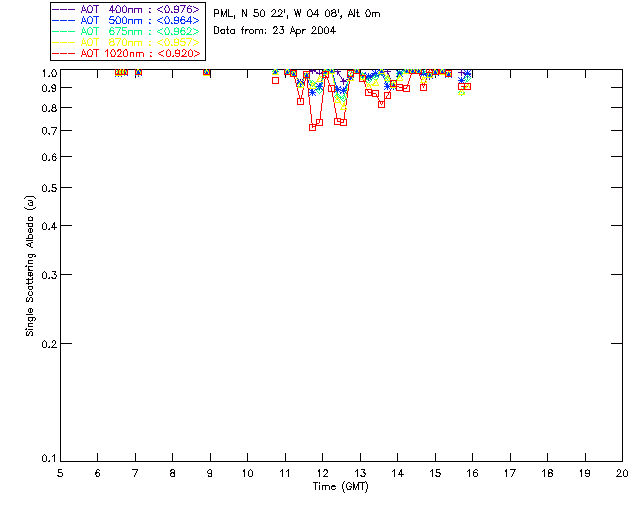The height and width of the screenshot is (512, 640).
Task: Click the x-axis tick label 18
Action: tap(547, 473)
